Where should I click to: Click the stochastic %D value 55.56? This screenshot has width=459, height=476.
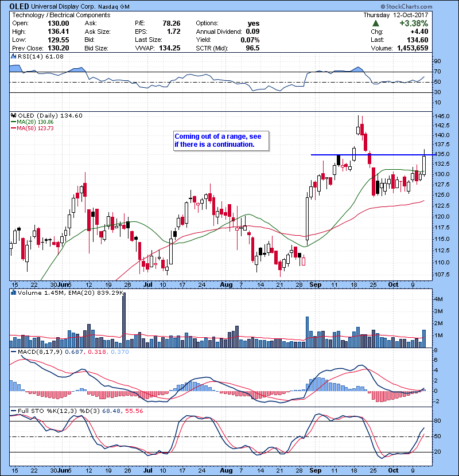pyautogui.click(x=134, y=411)
